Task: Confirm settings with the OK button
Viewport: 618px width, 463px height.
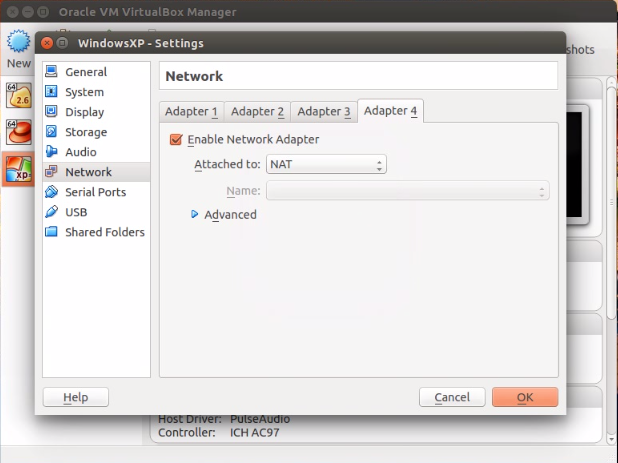Action: click(x=525, y=397)
